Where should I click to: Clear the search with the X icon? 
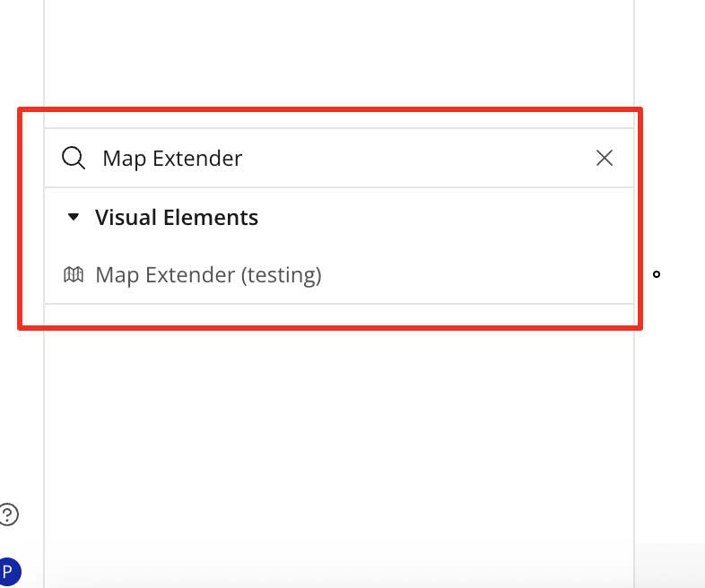click(x=605, y=159)
